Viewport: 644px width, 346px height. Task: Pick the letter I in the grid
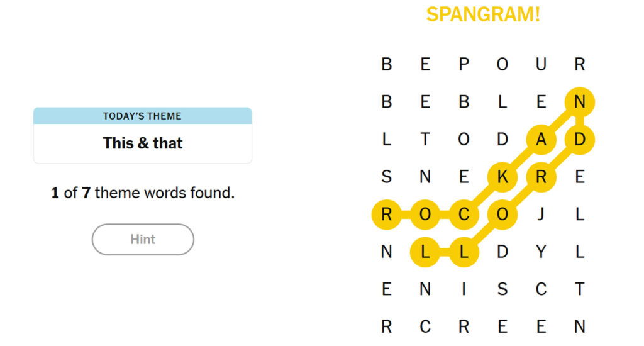464,289
